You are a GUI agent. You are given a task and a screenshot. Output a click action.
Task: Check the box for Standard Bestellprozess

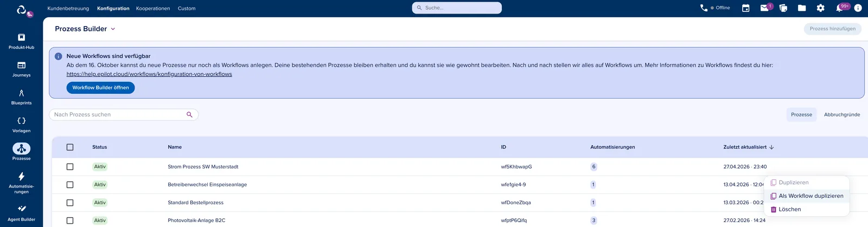point(70,203)
